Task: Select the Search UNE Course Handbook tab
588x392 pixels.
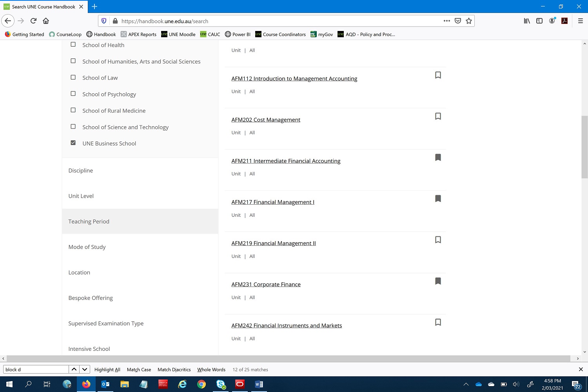Action: pos(43,7)
